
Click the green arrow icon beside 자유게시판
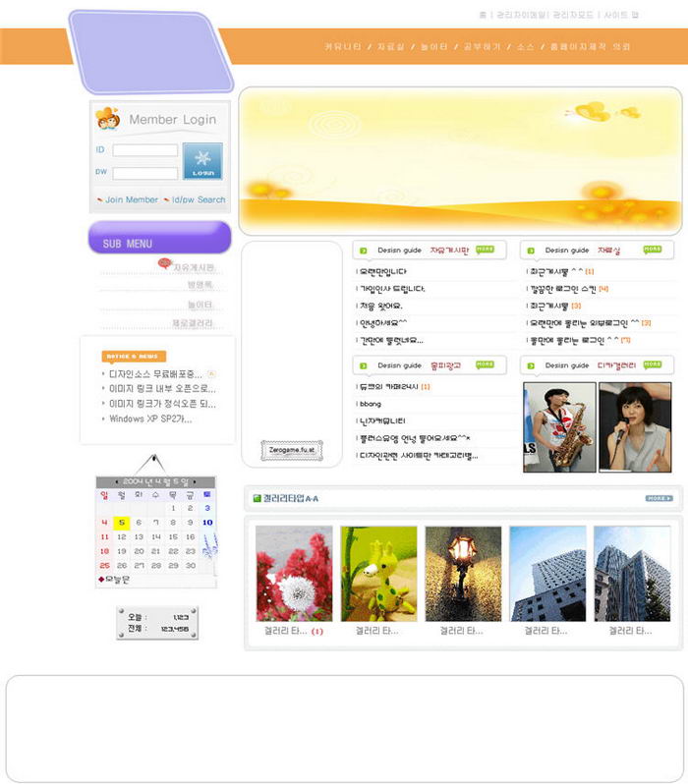click(364, 251)
